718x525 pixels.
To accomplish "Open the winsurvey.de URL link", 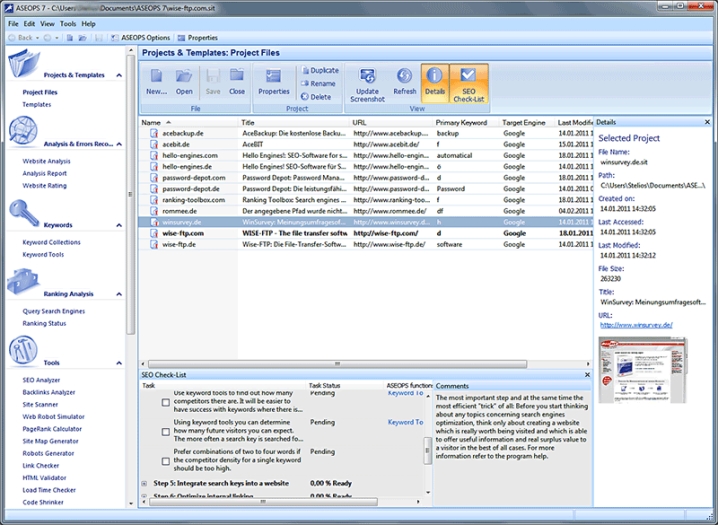I will click(635, 325).
